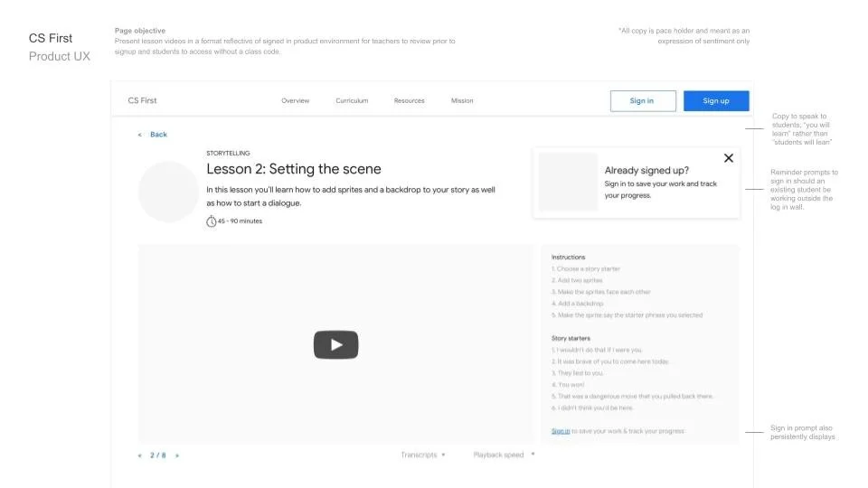Image resolution: width=868 pixels, height=488 pixels.
Task: Click instruction '2. Add two sprites'
Action: 577,280
